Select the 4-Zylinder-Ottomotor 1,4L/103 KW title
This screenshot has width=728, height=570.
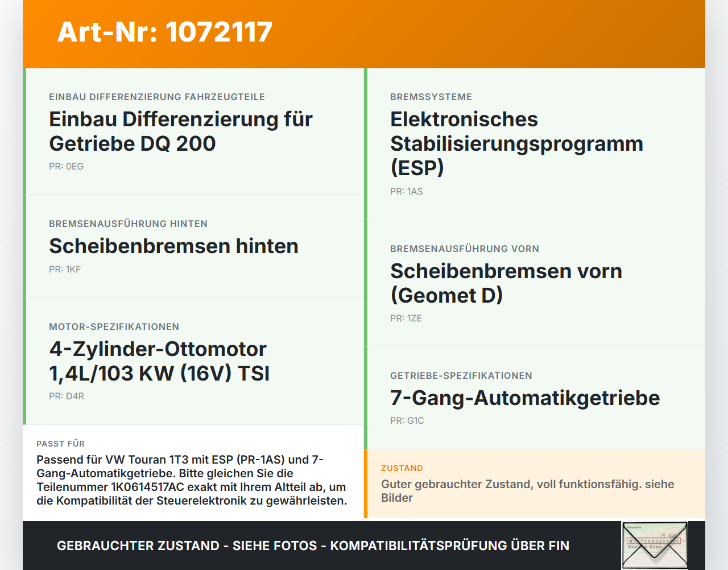159,361
